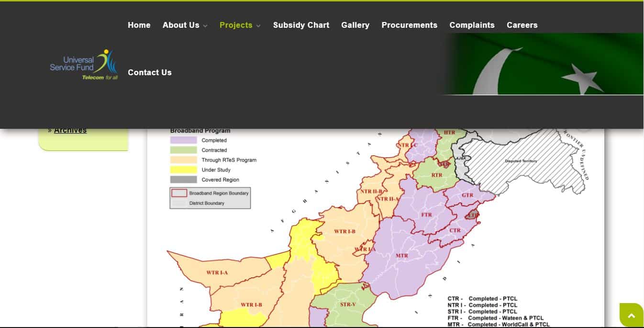Click the NTR II-B region label
Viewport: 644px width, 328px height.
[371, 192]
